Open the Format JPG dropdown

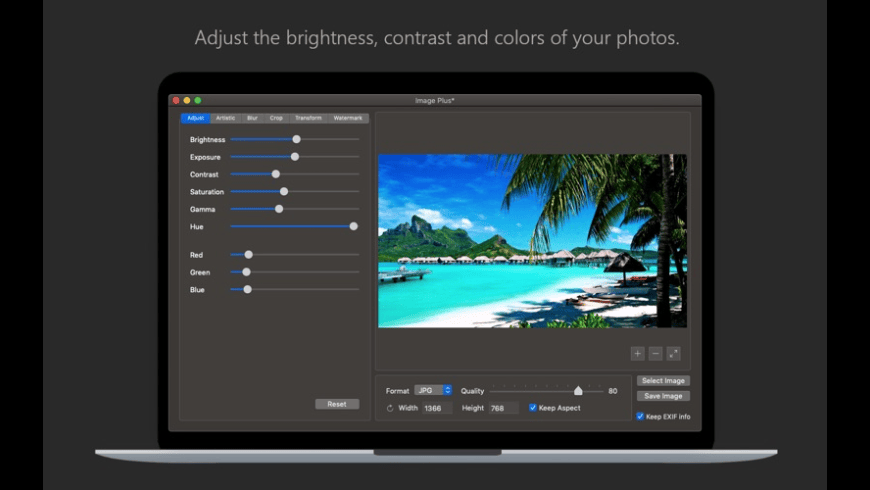tap(433, 391)
